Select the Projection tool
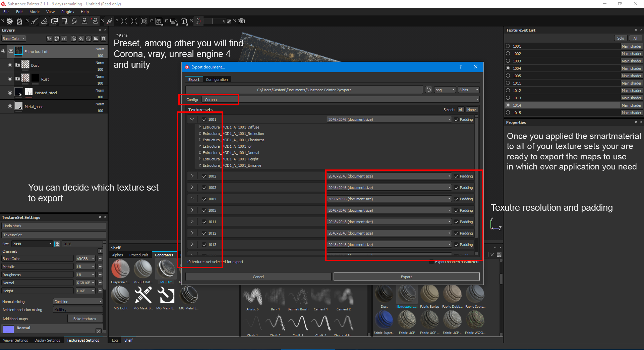Viewport: 644px width, 350px height. [54, 21]
